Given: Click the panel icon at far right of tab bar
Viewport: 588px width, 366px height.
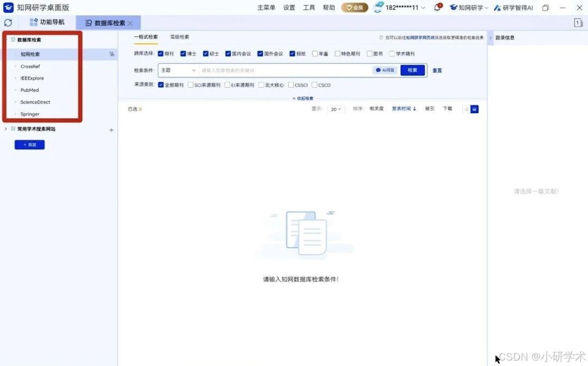Looking at the screenshot, I should (578, 23).
